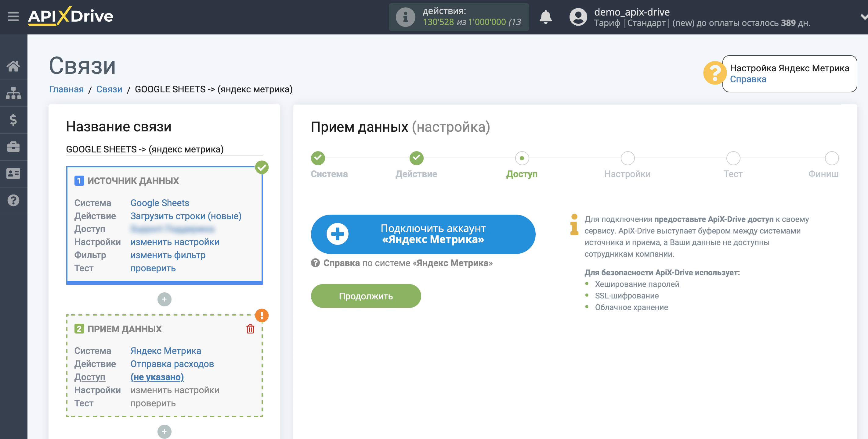Viewport: 868px width, 439px height.
Task: Select the Финиш step
Action: (x=831, y=158)
